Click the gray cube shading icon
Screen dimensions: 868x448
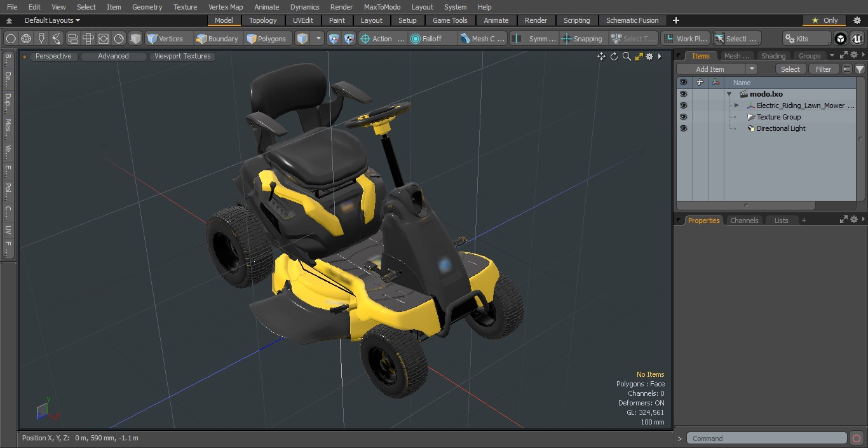point(135,39)
